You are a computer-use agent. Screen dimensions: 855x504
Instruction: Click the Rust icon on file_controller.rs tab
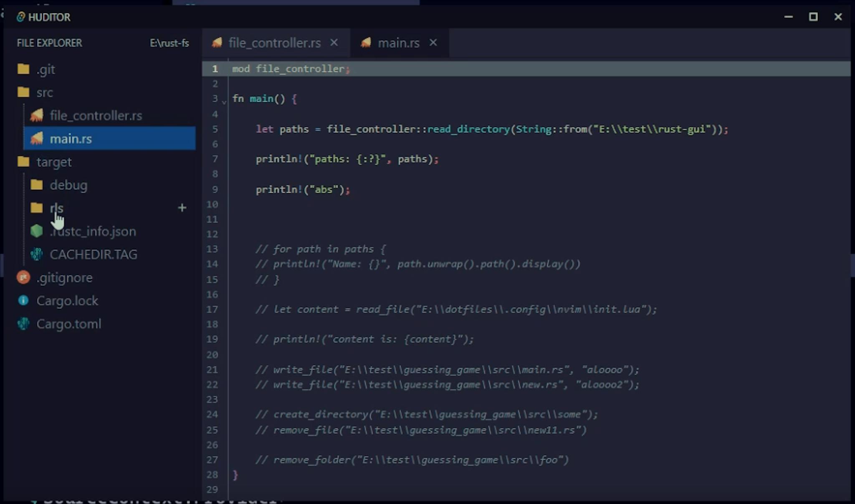point(217,43)
